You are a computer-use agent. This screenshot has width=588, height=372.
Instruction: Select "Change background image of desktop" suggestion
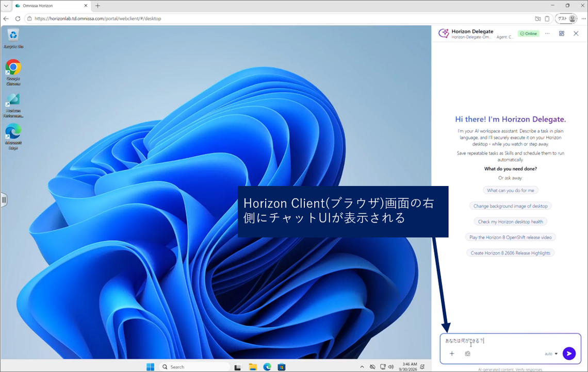tap(511, 206)
